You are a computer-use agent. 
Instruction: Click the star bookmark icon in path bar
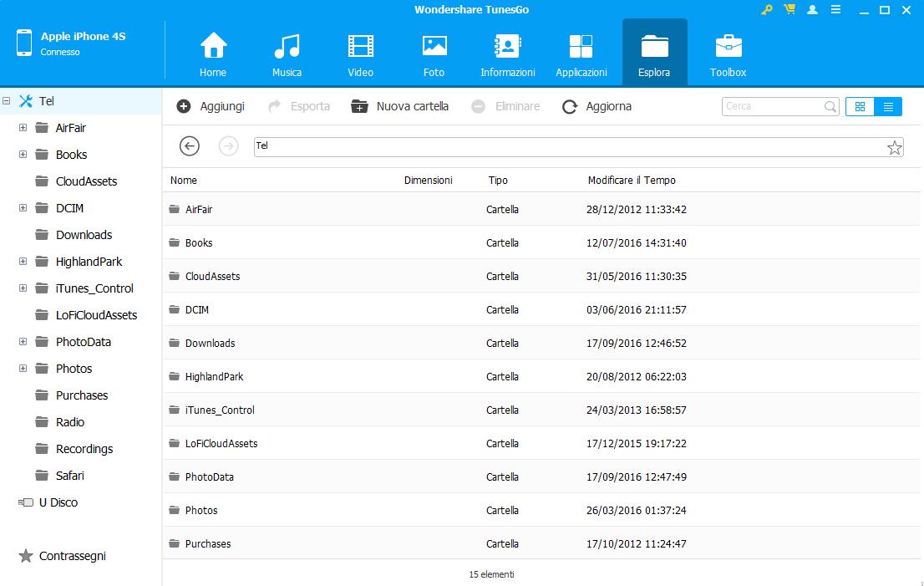pyautogui.click(x=894, y=148)
